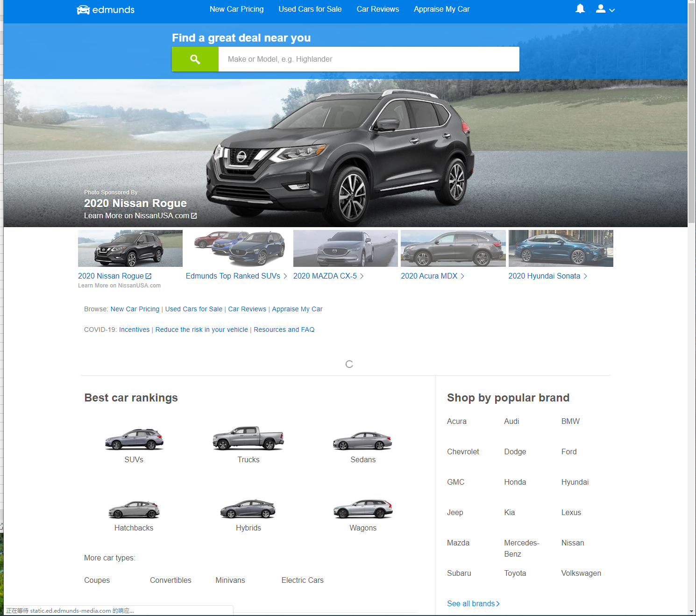This screenshot has height=616, width=696.
Task: Shop the Chevrolet brand
Action: (463, 451)
